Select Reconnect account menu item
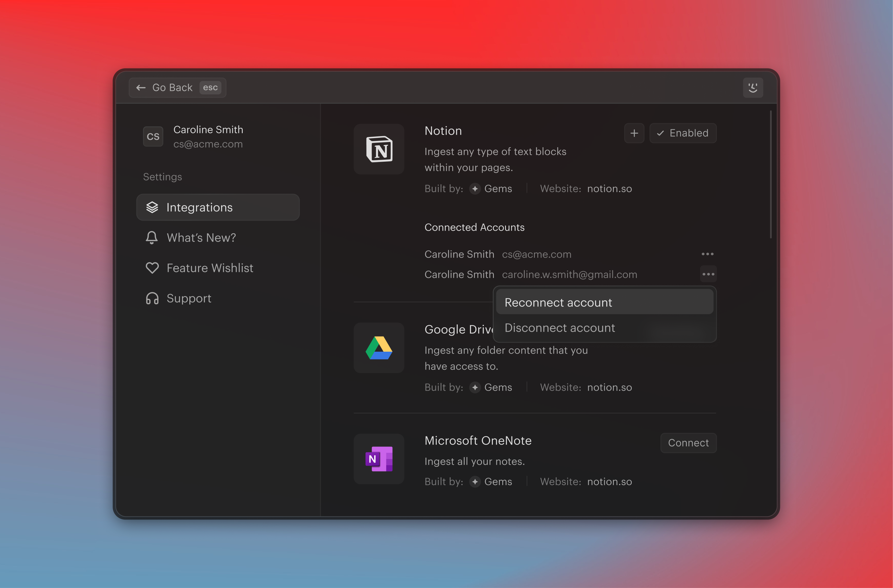The width and height of the screenshot is (893, 588). click(604, 302)
